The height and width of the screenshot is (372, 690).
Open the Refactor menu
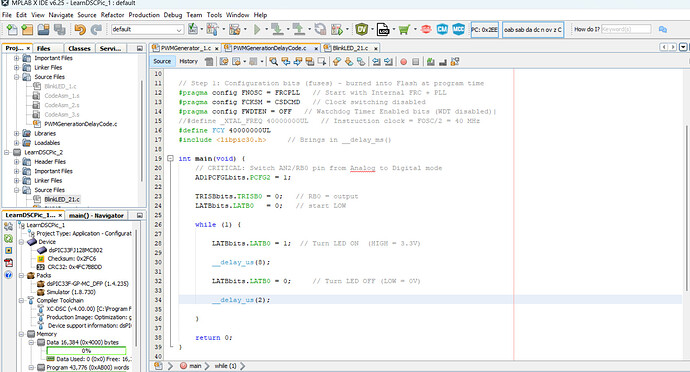(112, 15)
